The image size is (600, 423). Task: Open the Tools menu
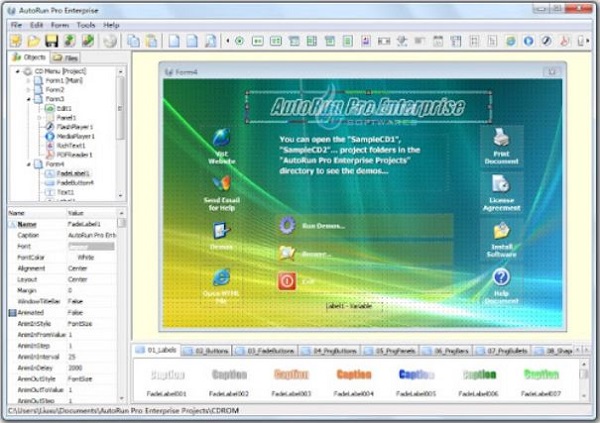(x=86, y=25)
